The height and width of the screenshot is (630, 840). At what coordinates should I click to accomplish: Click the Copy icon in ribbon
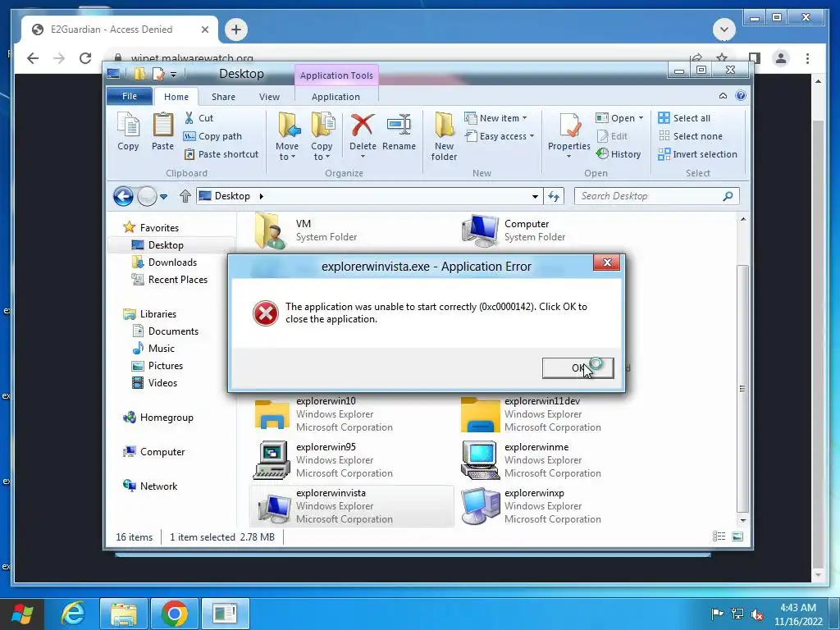128,131
